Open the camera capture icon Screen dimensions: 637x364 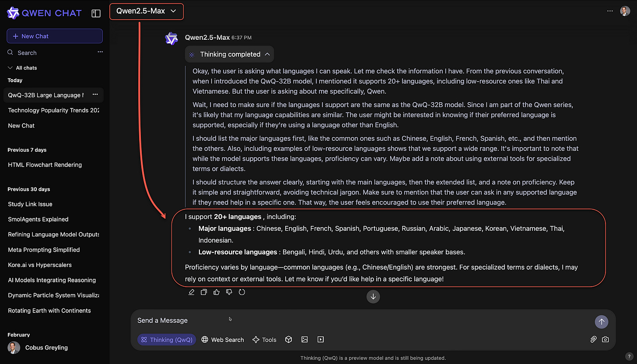pyautogui.click(x=605, y=340)
